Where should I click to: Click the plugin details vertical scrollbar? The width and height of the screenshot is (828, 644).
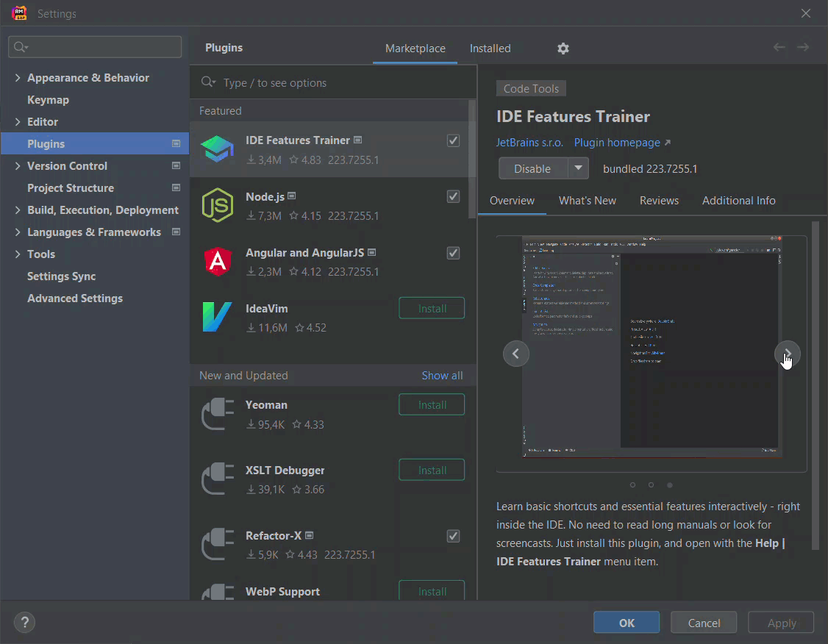815,385
